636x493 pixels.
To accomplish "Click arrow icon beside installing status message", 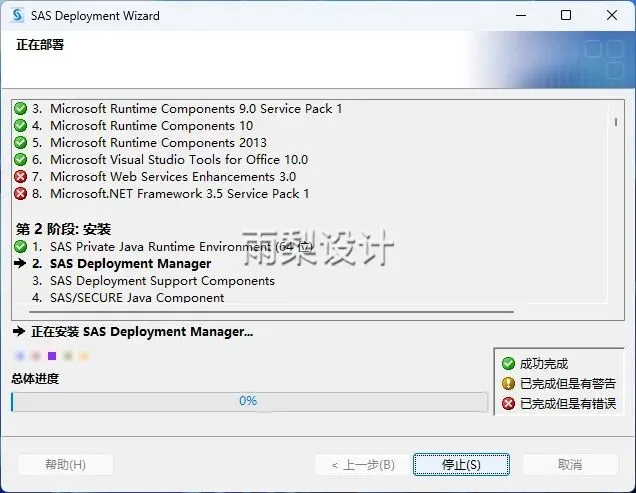I will tap(19, 332).
